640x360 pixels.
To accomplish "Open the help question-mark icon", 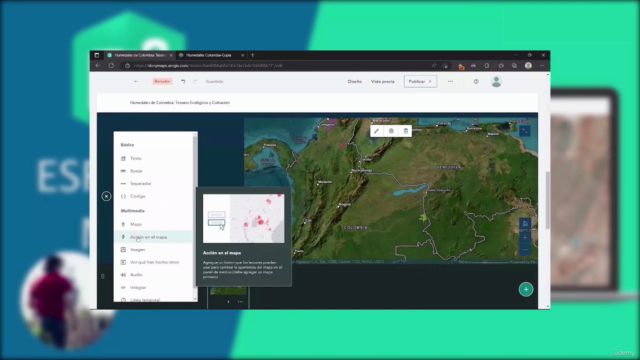I will 476,82.
